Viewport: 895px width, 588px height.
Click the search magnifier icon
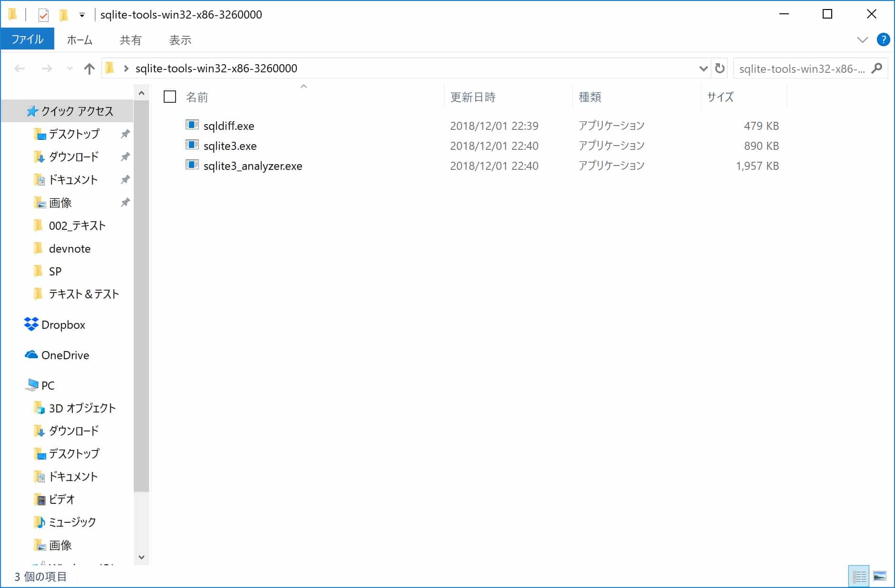click(x=877, y=68)
